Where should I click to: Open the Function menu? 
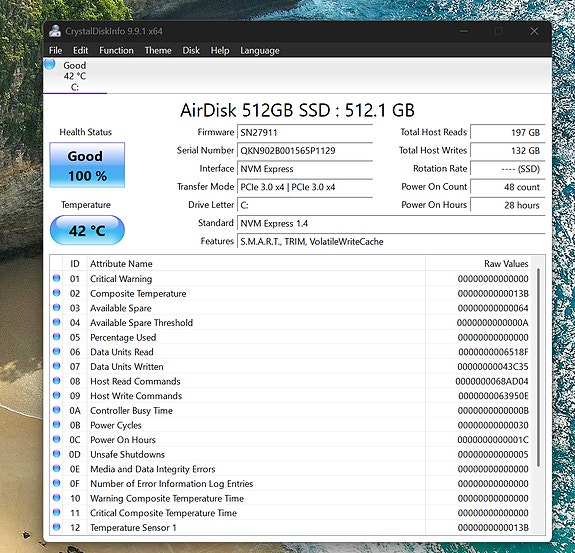click(x=116, y=50)
